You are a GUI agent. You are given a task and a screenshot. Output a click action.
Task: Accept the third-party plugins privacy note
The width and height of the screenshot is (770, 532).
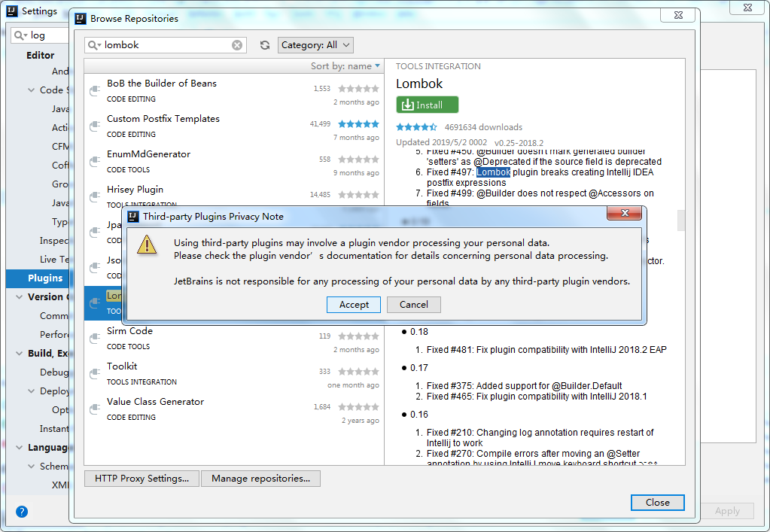point(354,304)
